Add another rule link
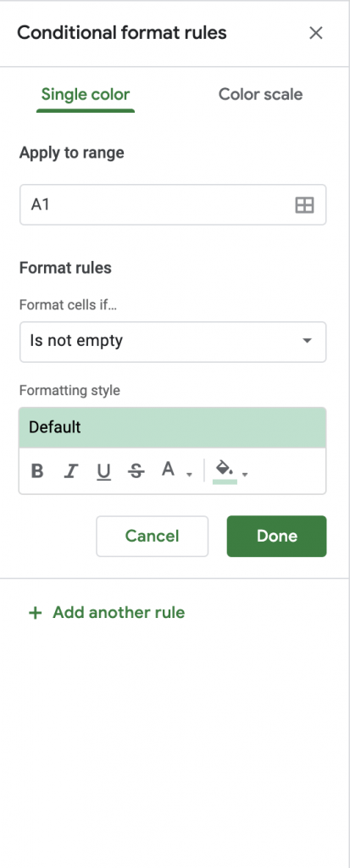This screenshot has height=868, width=350. point(119,613)
